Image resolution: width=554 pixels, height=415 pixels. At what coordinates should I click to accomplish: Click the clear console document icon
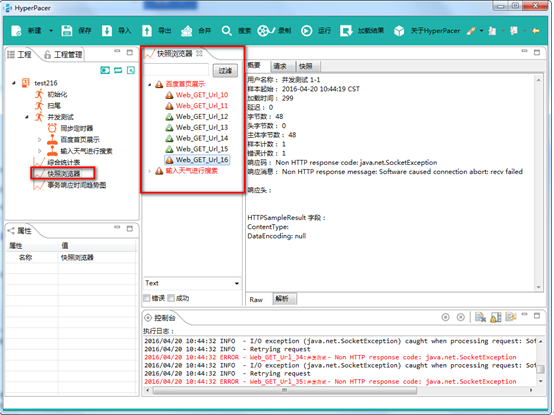pos(480,317)
